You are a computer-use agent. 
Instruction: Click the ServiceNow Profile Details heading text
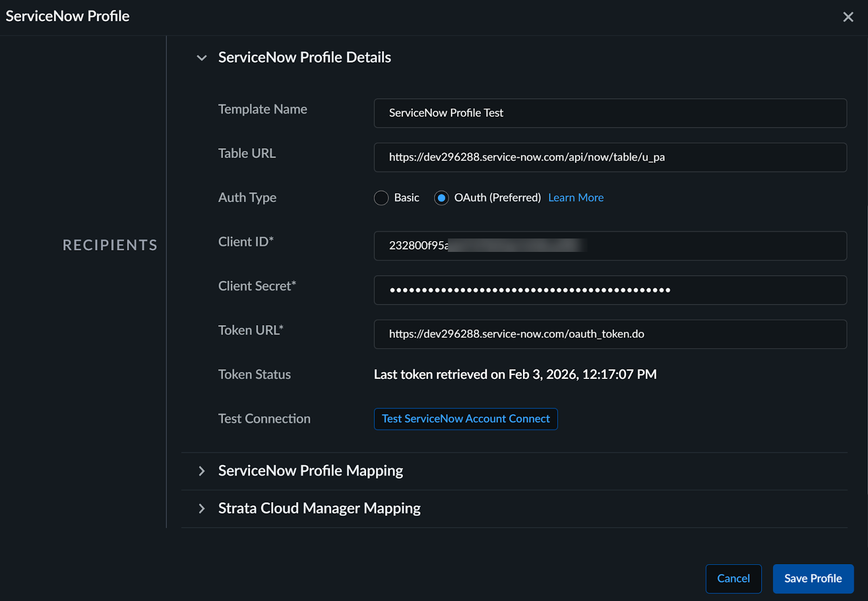pyautogui.click(x=304, y=58)
